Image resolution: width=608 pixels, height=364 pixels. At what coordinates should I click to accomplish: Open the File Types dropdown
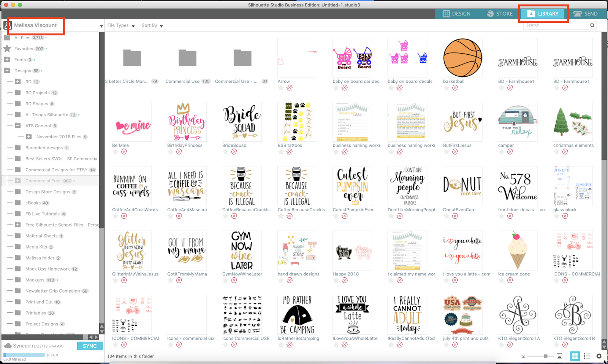coord(120,25)
